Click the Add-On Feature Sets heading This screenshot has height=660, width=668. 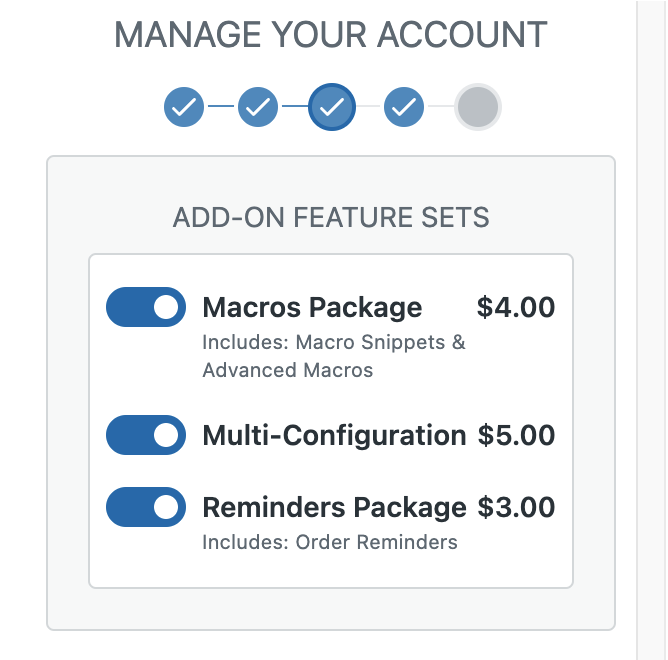pyautogui.click(x=331, y=217)
